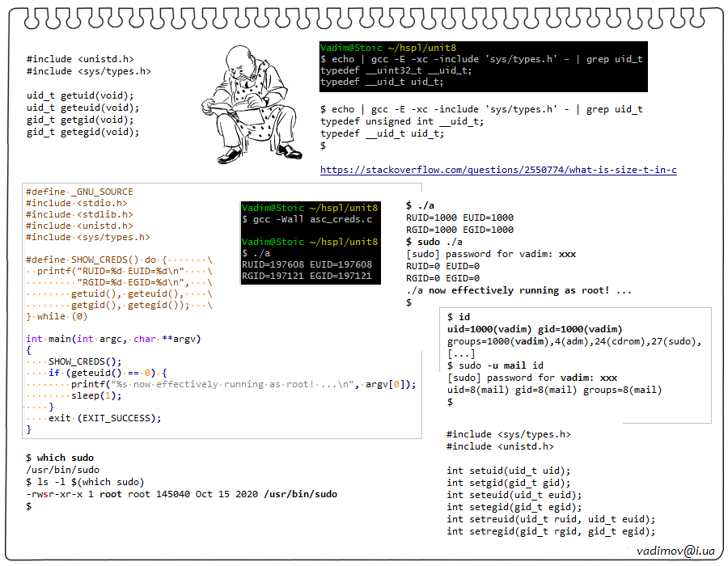Click the 'exit (EXIT_SUCCESS);' line
Screen dimensions: 728x566
[x=104, y=418]
